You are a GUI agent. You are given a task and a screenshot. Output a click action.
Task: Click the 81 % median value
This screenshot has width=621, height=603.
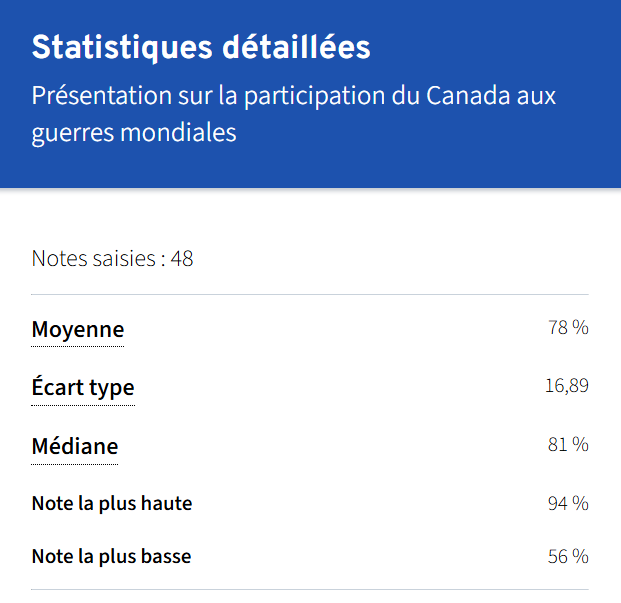coord(568,444)
